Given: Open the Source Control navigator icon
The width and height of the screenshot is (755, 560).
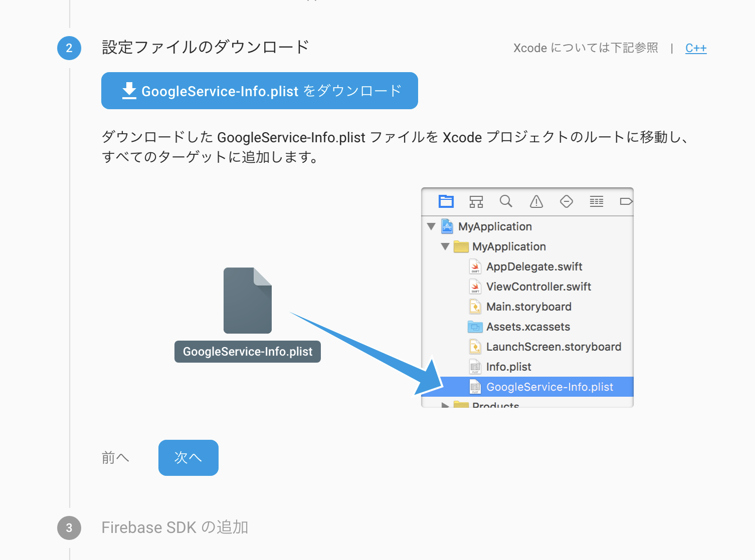Looking at the screenshot, I should pyautogui.click(x=476, y=201).
